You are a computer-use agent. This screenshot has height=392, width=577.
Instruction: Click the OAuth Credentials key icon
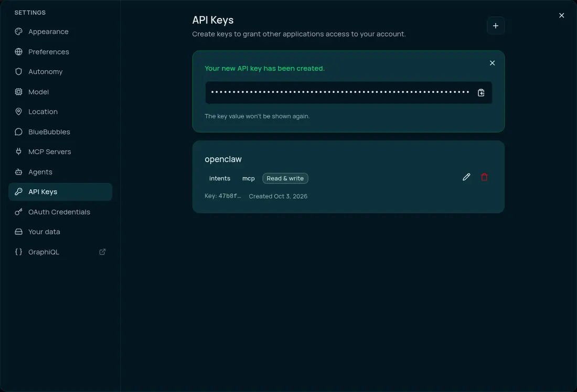(18, 212)
